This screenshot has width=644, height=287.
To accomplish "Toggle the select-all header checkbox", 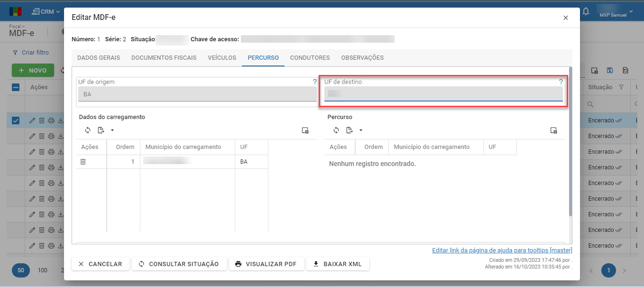I will click(16, 87).
